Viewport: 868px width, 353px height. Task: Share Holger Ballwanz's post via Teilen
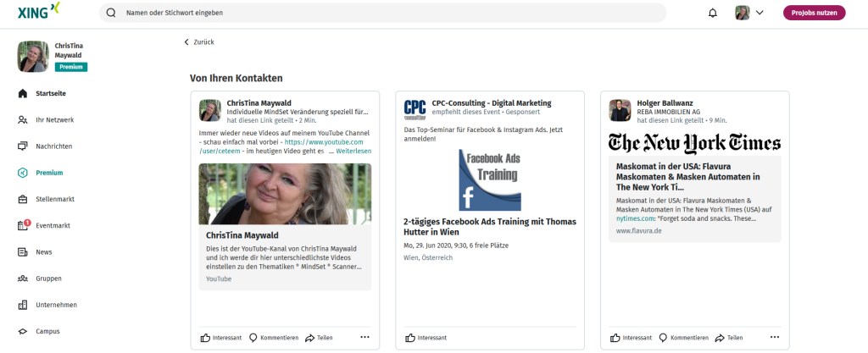point(729,338)
